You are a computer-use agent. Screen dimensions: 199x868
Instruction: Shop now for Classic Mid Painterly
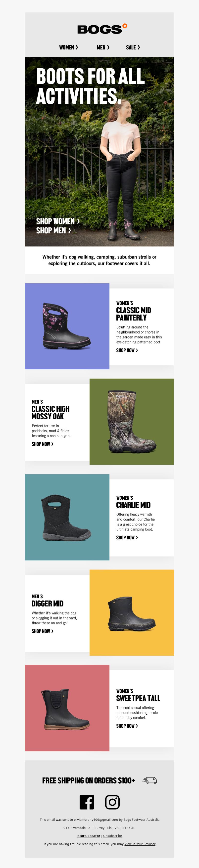point(127,350)
